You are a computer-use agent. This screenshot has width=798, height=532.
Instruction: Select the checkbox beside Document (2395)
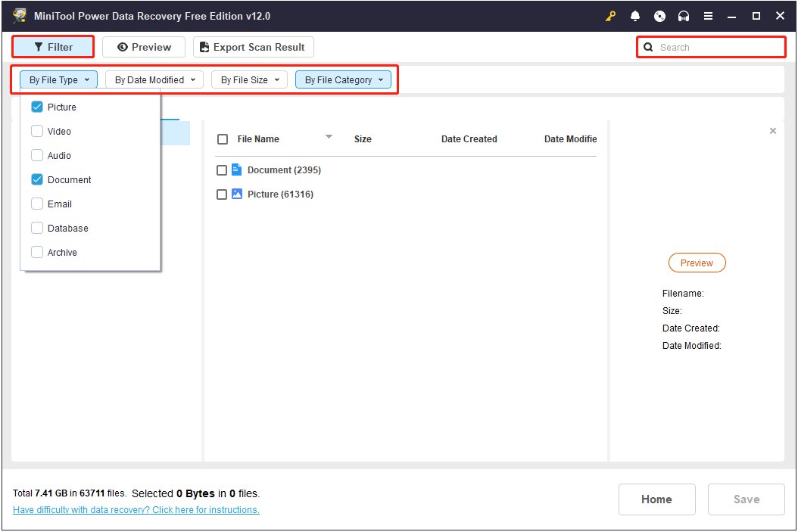pyautogui.click(x=222, y=171)
